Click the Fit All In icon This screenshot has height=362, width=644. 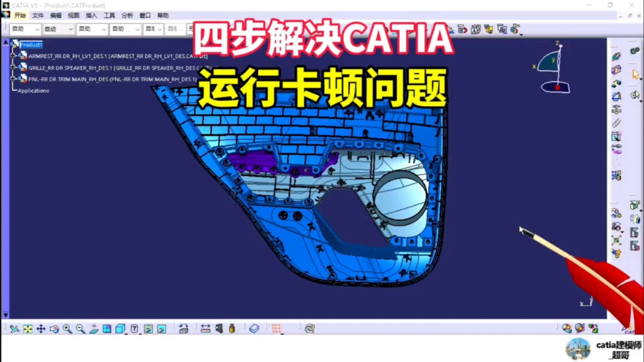[28, 329]
